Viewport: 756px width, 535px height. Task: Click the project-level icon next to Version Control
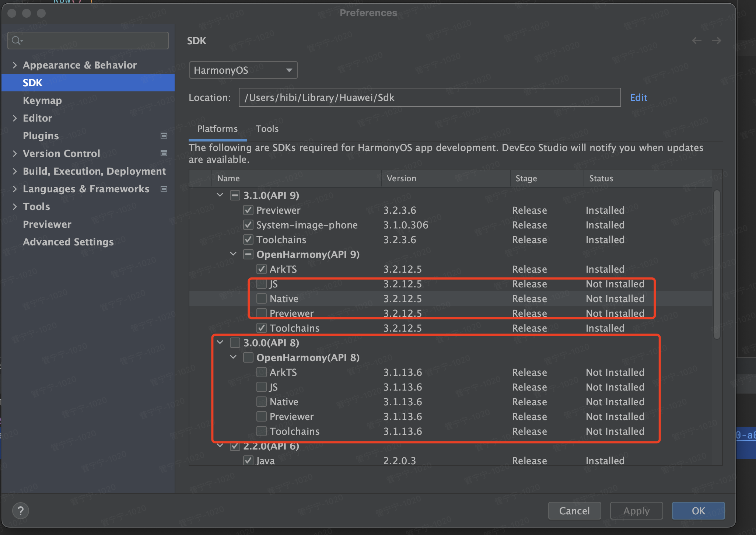tap(164, 153)
